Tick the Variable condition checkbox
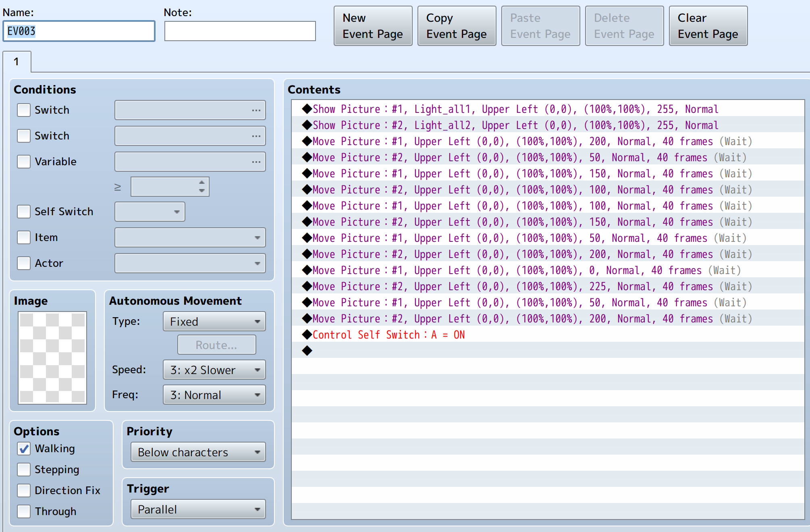This screenshot has height=532, width=810. (x=24, y=162)
